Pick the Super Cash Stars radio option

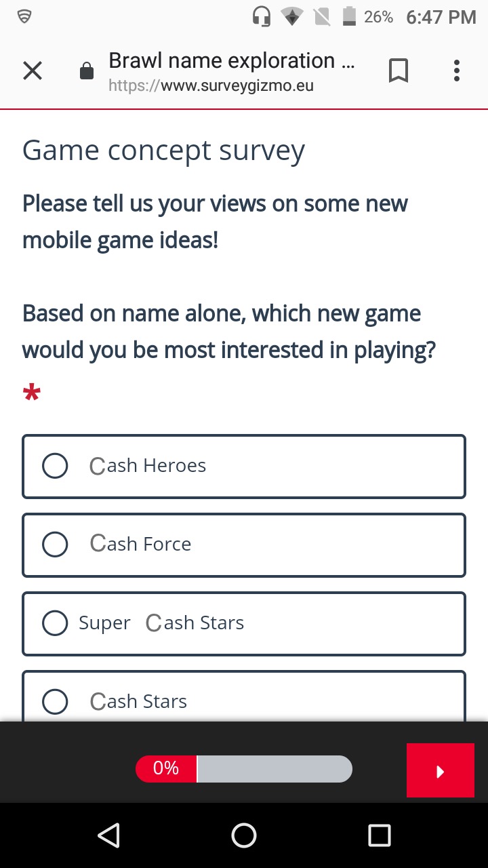tap(55, 623)
